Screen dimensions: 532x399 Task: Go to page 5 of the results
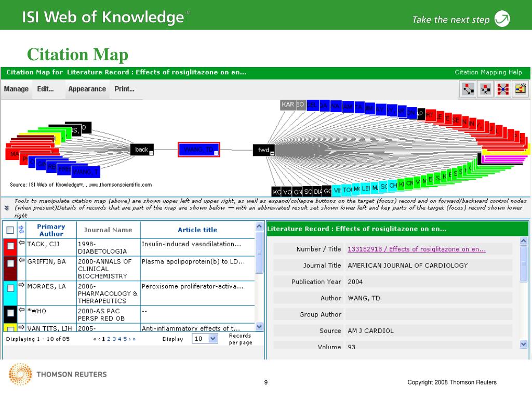[x=125, y=339]
